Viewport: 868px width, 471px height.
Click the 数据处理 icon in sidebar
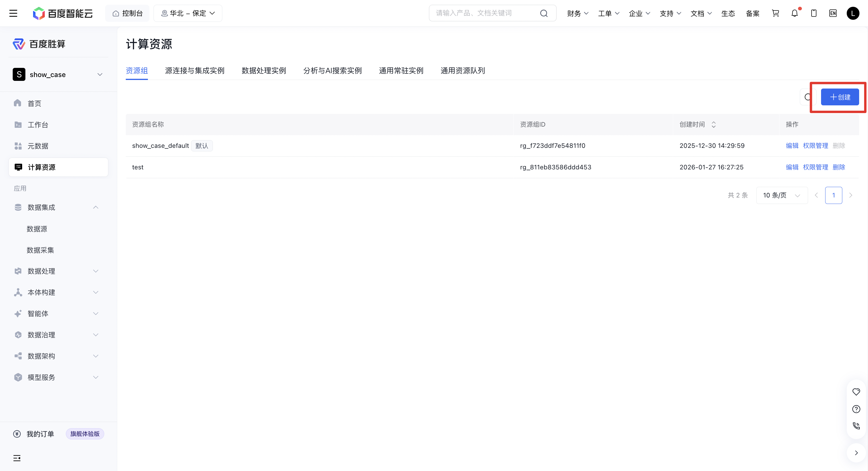(18, 271)
